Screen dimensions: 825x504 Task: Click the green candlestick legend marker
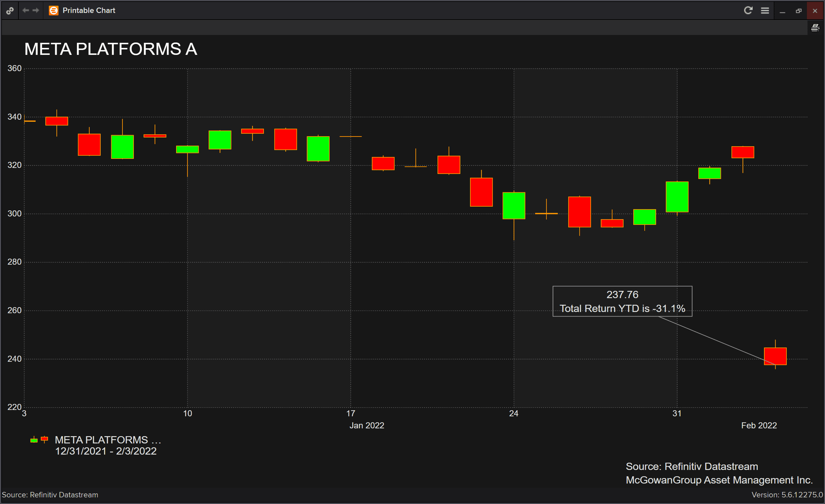(x=34, y=440)
